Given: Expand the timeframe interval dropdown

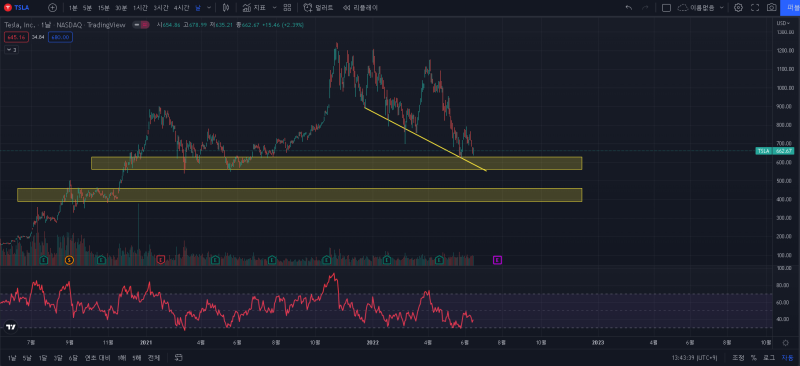Looking at the screenshot, I should coord(210,8).
